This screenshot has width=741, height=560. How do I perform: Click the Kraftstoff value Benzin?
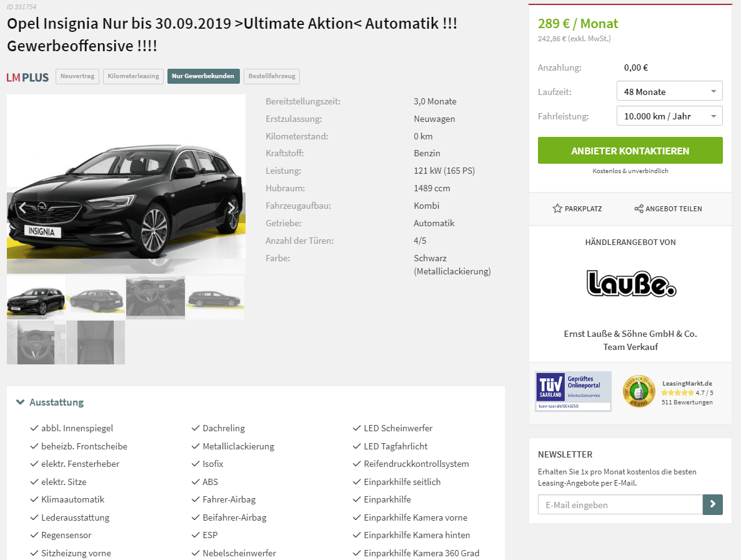click(427, 153)
